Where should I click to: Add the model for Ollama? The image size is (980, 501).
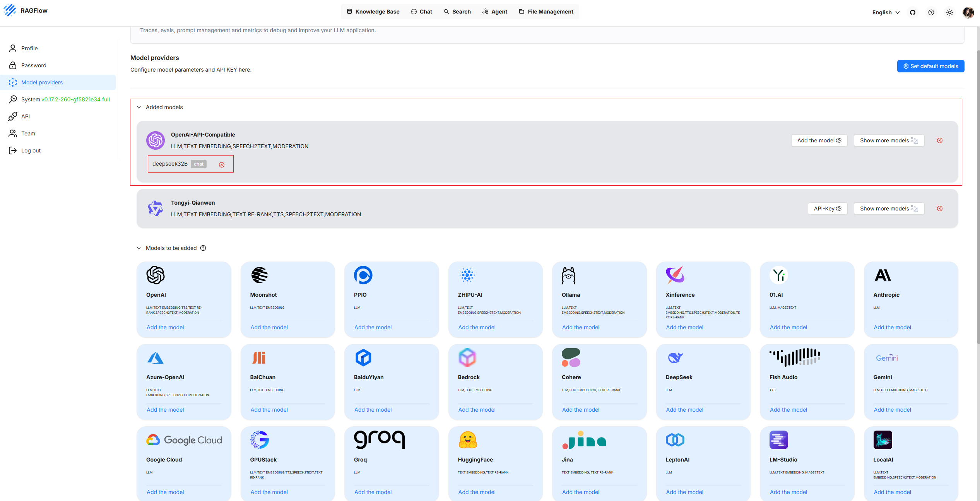point(581,327)
